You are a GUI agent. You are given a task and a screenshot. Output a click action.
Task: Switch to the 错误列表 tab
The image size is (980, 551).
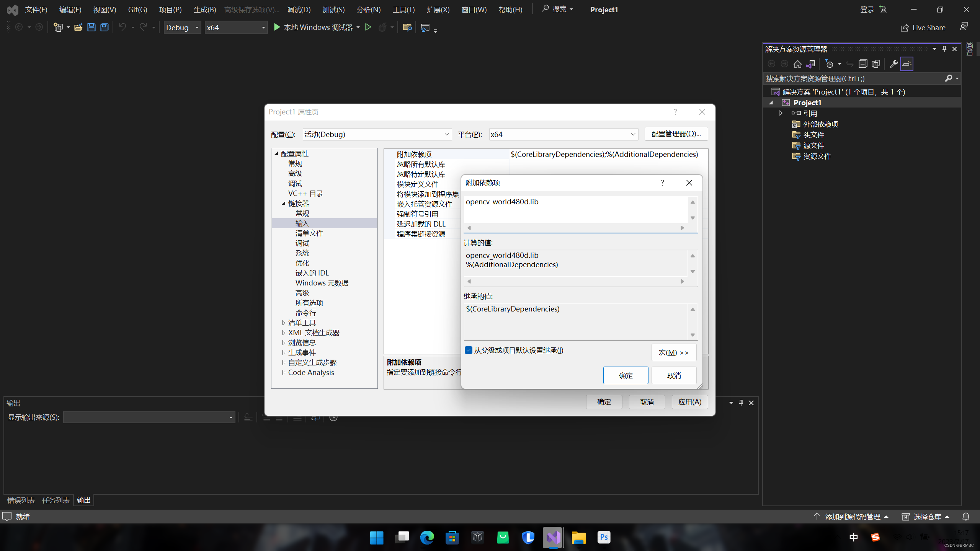21,500
